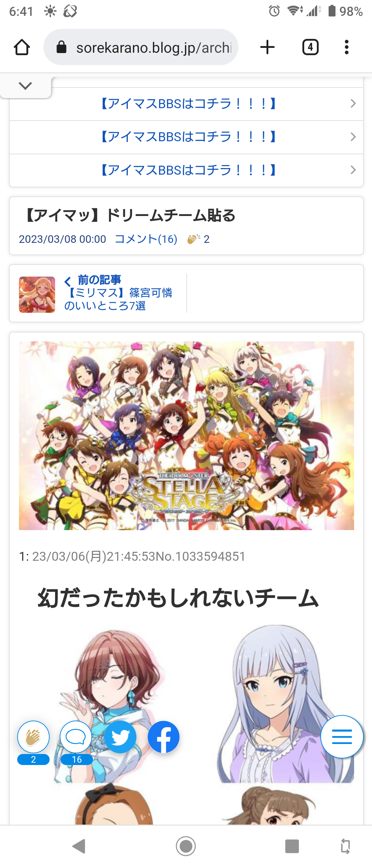The height and width of the screenshot is (868, 372).
Task: Open the コメント(16) comments link
Action: (146, 239)
